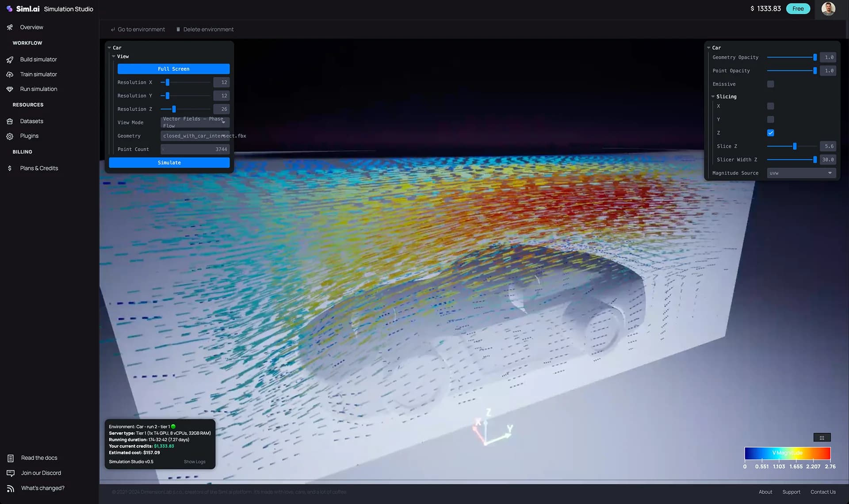The width and height of the screenshot is (849, 504).
Task: Open the Datasets icon under Resources
Action: pos(10,121)
